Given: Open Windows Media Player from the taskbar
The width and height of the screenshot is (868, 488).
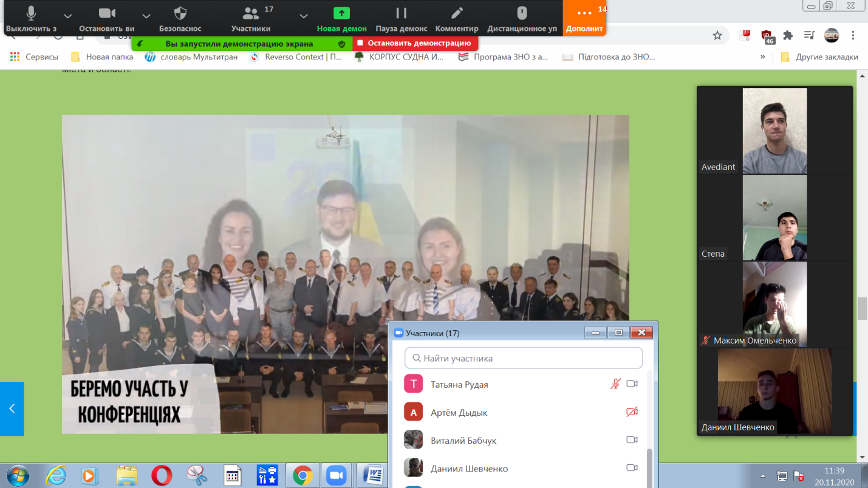Looking at the screenshot, I should click(x=89, y=476).
